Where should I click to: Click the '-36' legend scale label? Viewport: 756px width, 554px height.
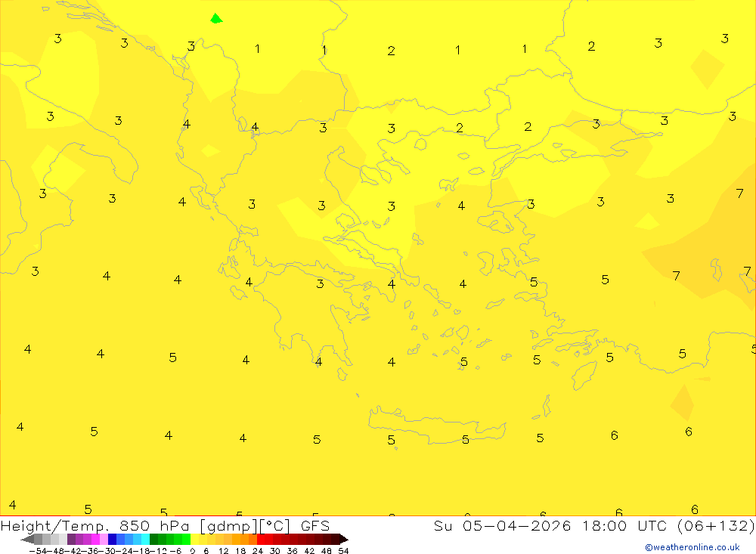tap(90, 550)
